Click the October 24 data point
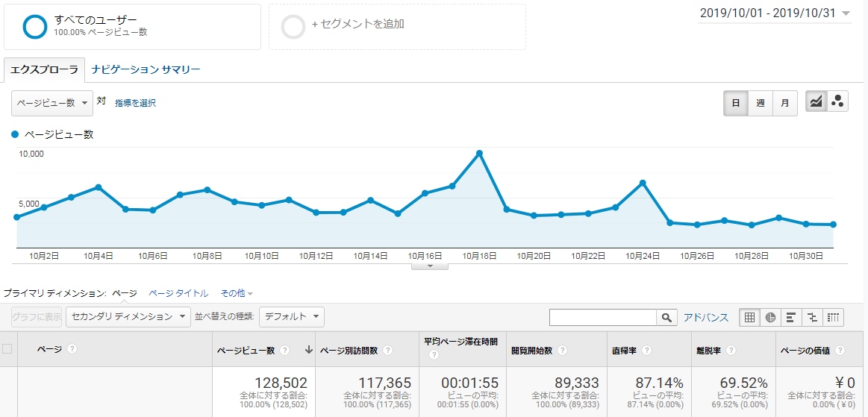Image resolution: width=868 pixels, height=417 pixels. [643, 183]
